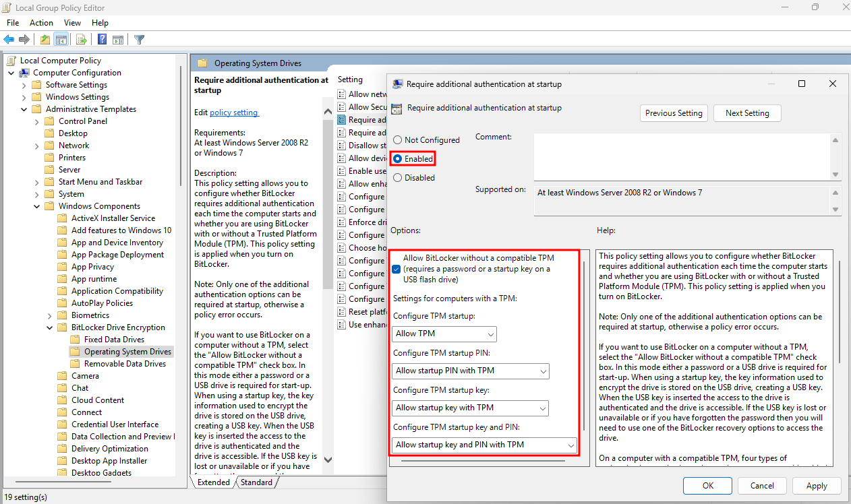
Task: Switch to the Standard tab
Action: click(256, 482)
